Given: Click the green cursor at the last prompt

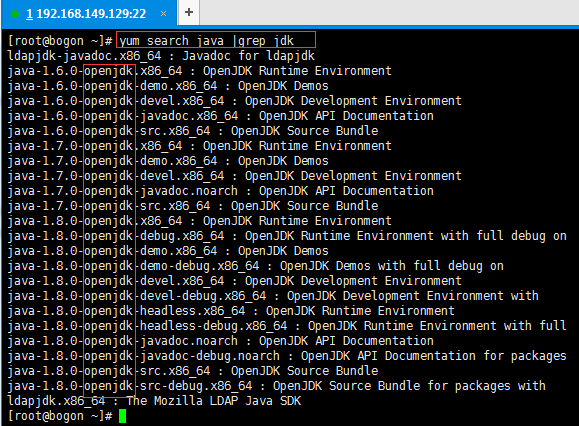Looking at the screenshot, I should [x=123, y=416].
